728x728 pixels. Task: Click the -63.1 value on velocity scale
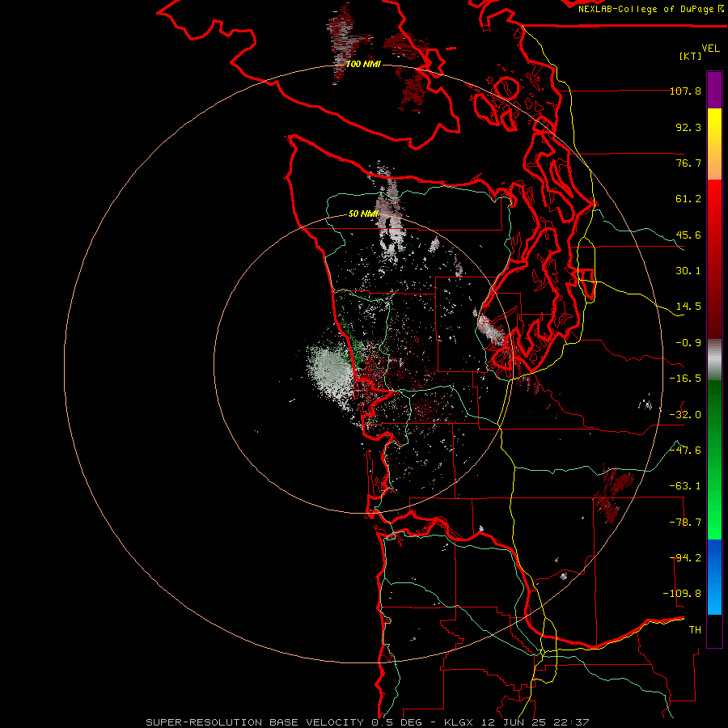click(685, 486)
